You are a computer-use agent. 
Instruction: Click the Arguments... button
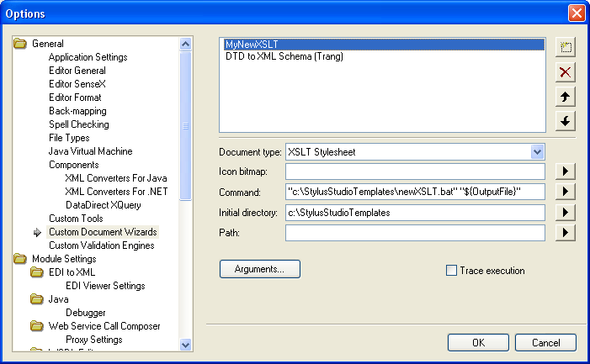tap(259, 269)
